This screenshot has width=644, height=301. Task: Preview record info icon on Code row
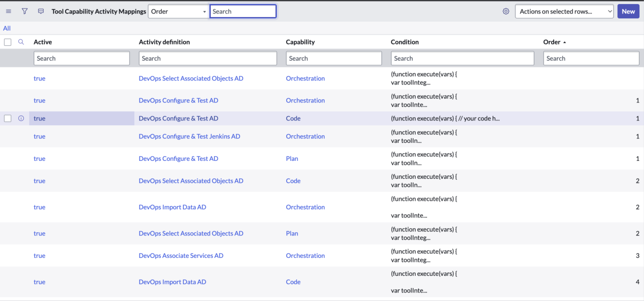point(21,118)
